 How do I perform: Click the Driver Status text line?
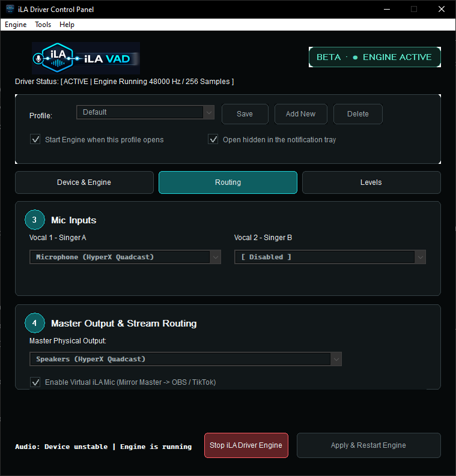pos(124,82)
